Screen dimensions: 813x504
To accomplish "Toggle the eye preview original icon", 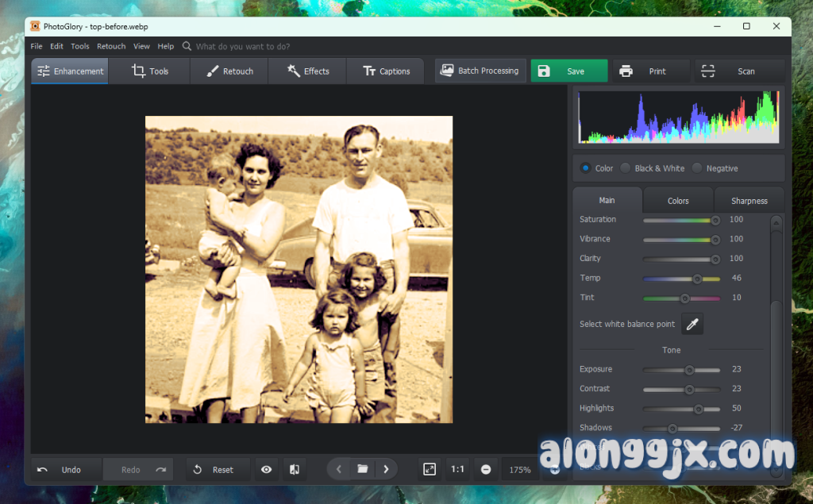I will tap(266, 470).
